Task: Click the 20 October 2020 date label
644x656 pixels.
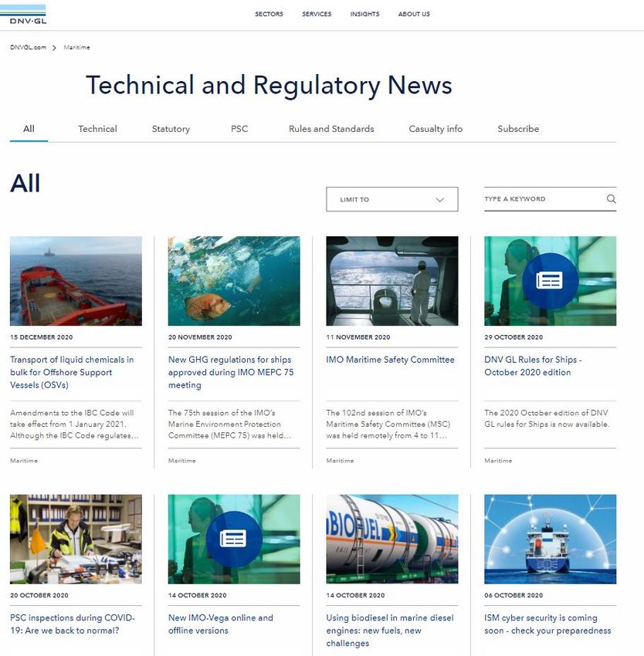Action: pos(39,595)
